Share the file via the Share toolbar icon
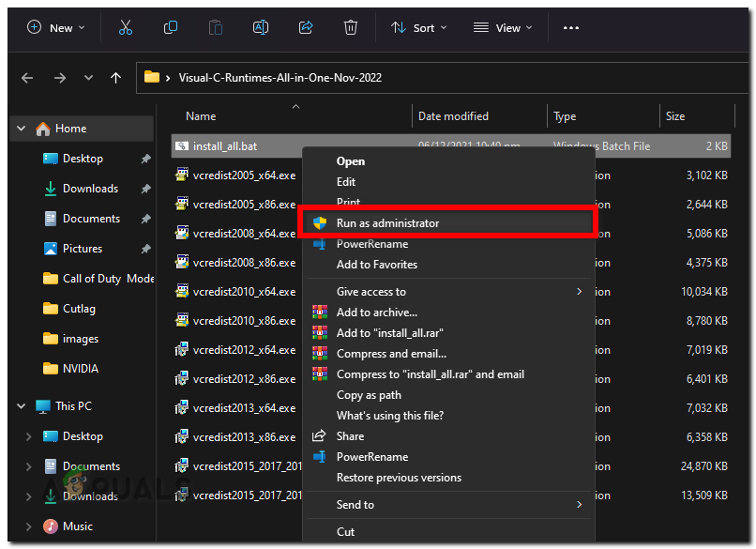The width and height of the screenshot is (756, 549). tap(306, 28)
